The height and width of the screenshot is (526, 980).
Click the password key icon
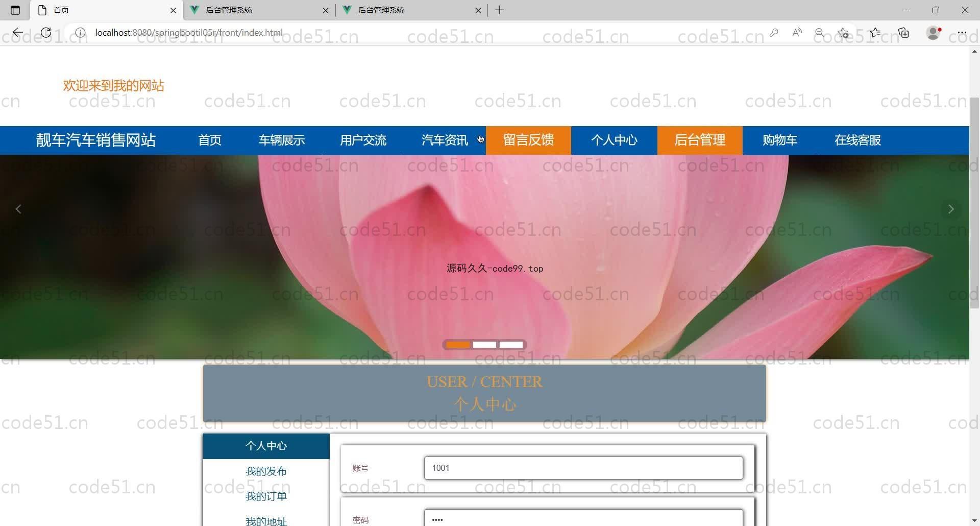tap(774, 33)
